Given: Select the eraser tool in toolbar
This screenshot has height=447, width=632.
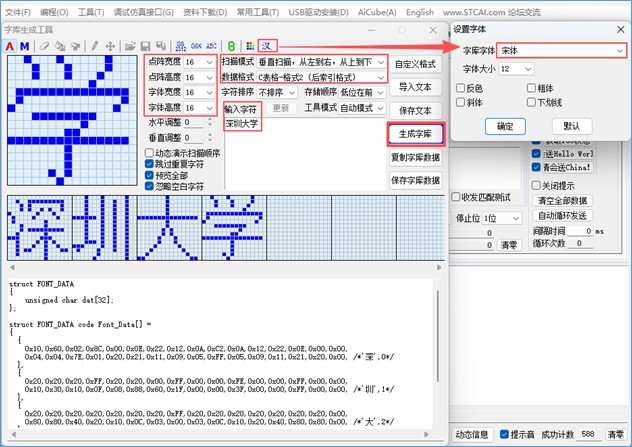Looking at the screenshot, I should coord(43,46).
